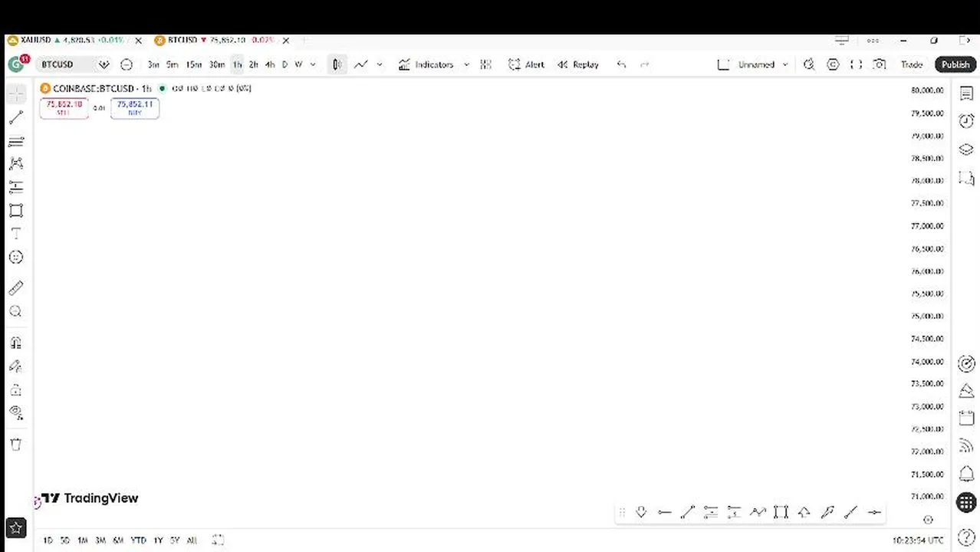The image size is (980, 552).
Task: Create an Alert
Action: pyautogui.click(x=526, y=64)
